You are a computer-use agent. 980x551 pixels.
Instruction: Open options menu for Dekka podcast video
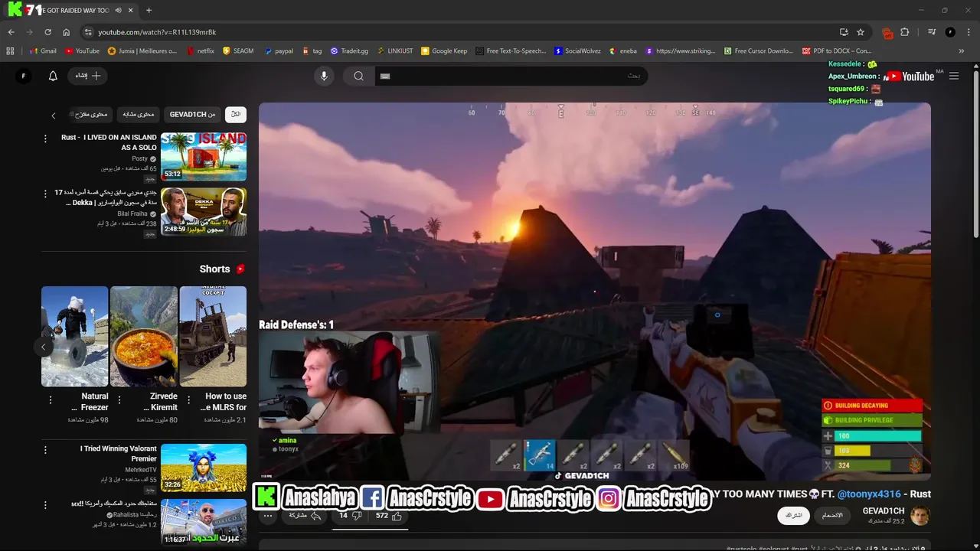pos(45,194)
